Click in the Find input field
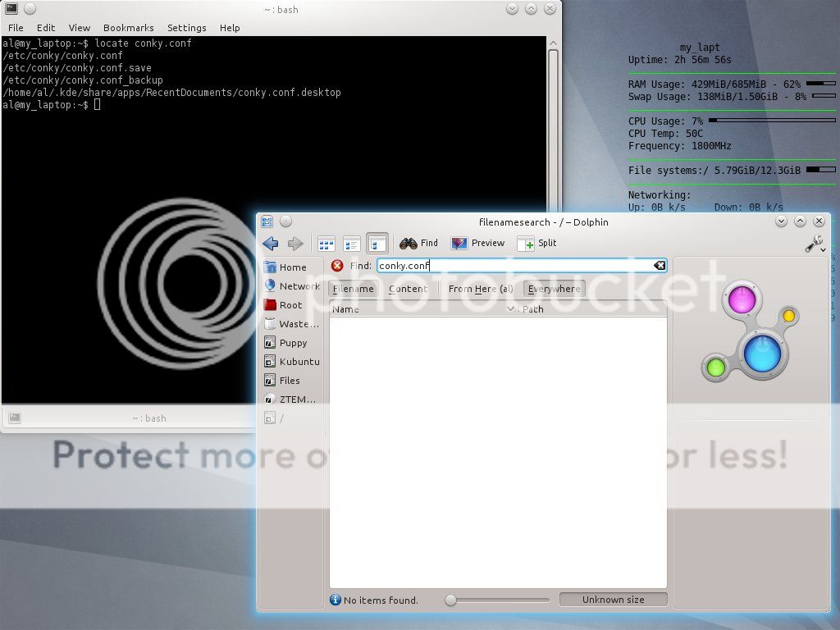The height and width of the screenshot is (630, 840). [x=522, y=266]
